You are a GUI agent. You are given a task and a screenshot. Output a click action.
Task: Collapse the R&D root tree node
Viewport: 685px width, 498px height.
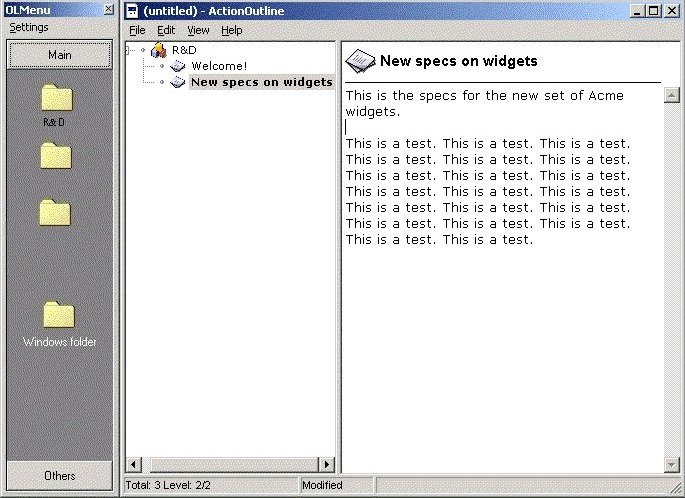click(x=128, y=50)
